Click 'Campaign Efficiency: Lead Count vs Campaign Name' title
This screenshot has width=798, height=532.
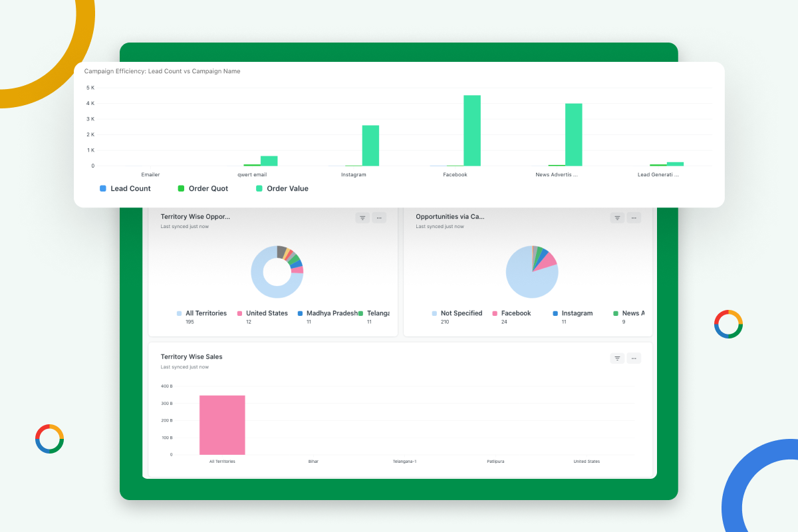(162, 71)
